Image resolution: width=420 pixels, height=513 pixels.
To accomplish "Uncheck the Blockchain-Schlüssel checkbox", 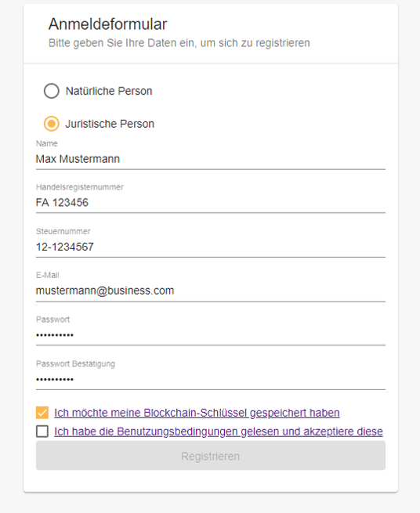I will pyautogui.click(x=42, y=413).
